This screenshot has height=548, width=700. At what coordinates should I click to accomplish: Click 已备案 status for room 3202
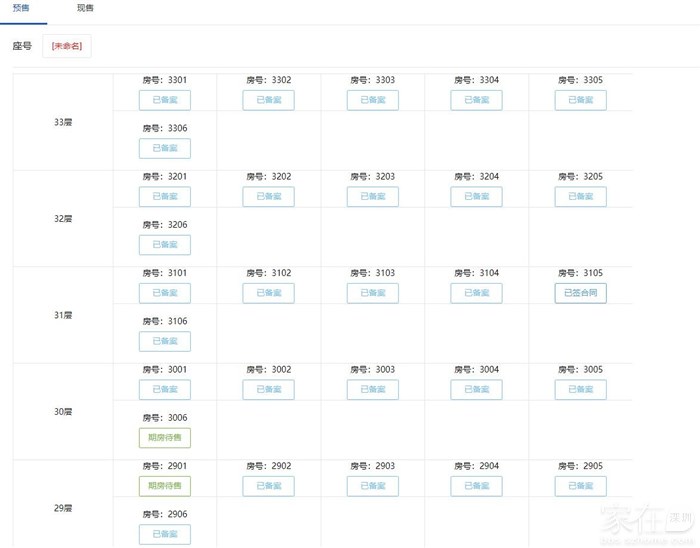268,197
